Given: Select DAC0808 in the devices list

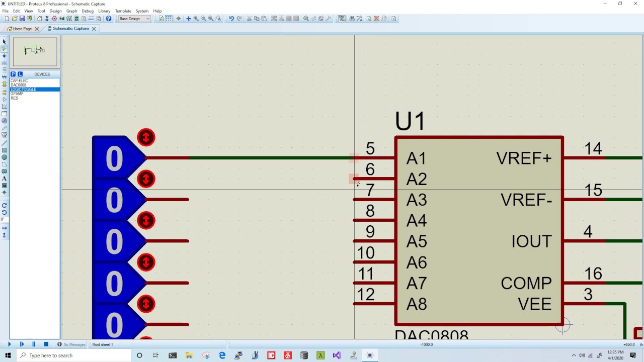Looking at the screenshot, I should pos(35,85).
